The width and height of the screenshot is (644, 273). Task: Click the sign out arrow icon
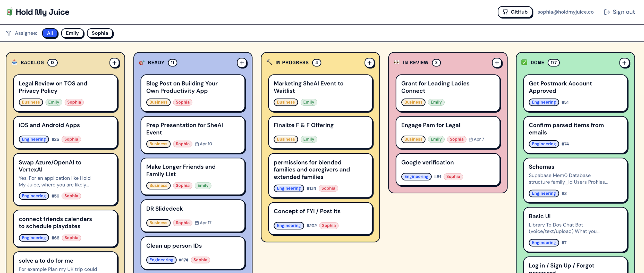click(x=607, y=12)
